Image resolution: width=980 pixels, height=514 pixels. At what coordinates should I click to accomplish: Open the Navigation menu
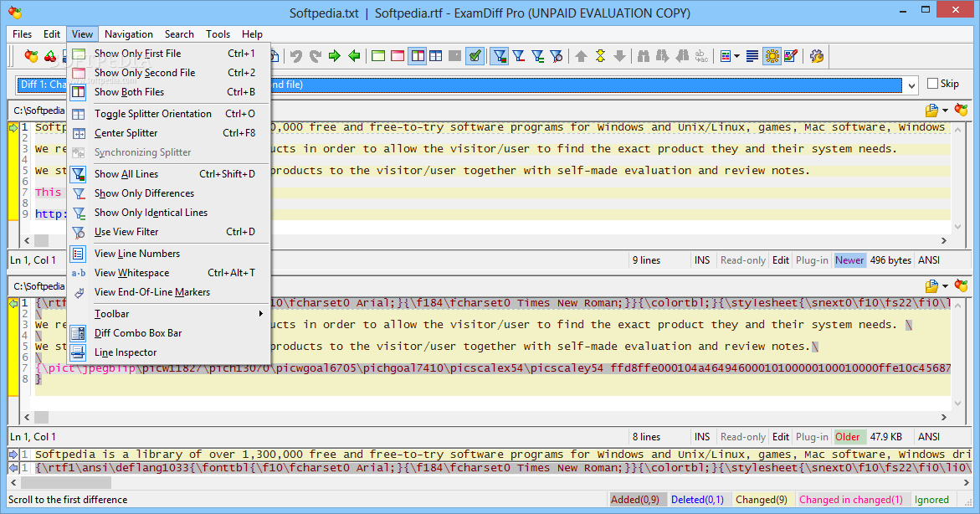tap(129, 33)
